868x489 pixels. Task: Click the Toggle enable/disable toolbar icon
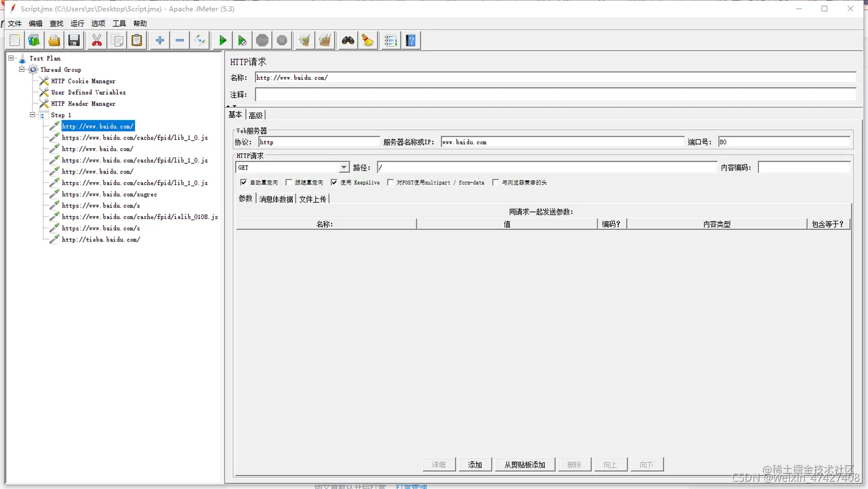point(199,40)
